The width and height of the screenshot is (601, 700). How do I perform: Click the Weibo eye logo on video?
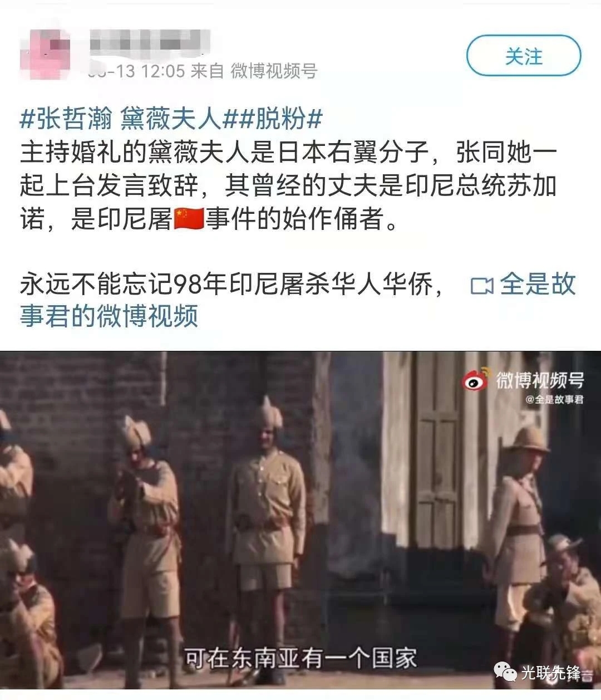pos(476,380)
